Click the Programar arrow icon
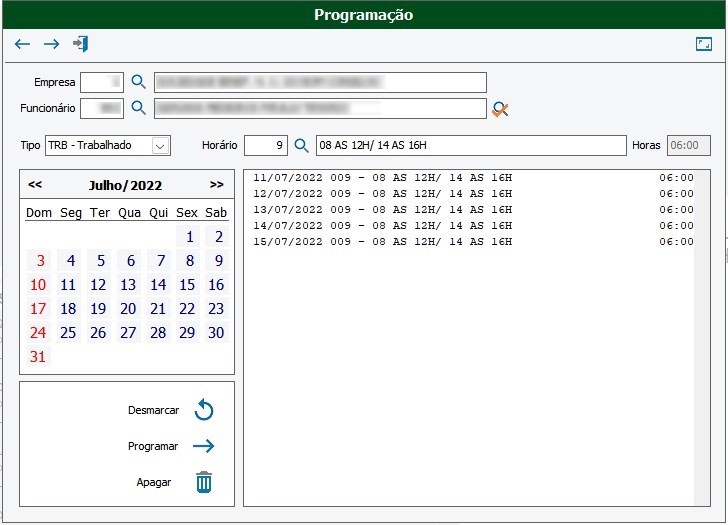The width and height of the screenshot is (728, 525). (x=204, y=446)
